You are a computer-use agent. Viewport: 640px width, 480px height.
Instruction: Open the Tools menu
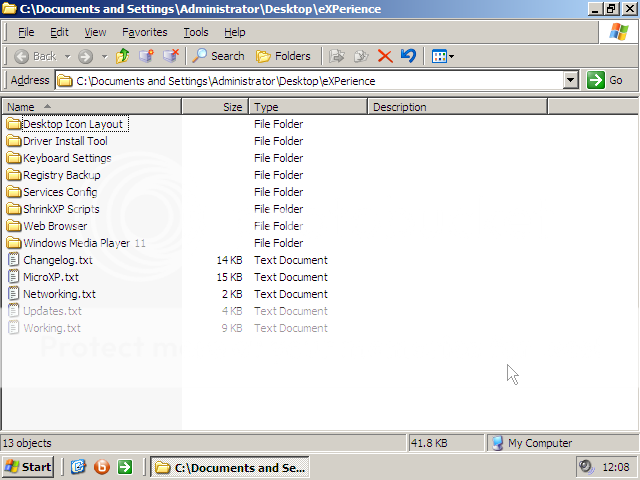click(196, 32)
